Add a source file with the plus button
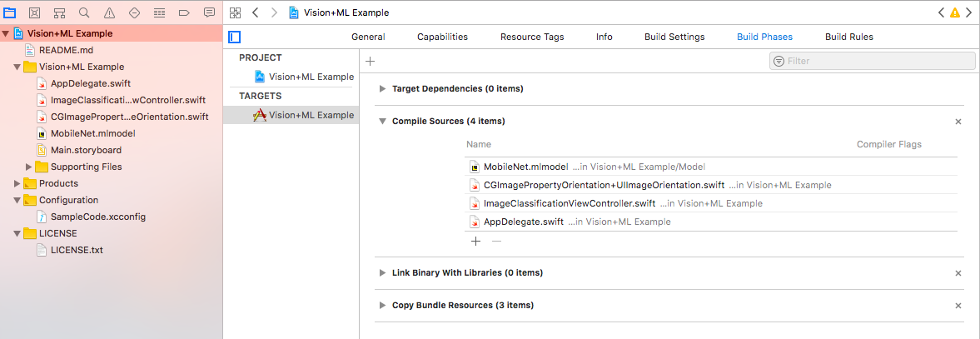The image size is (980, 339). [x=476, y=241]
